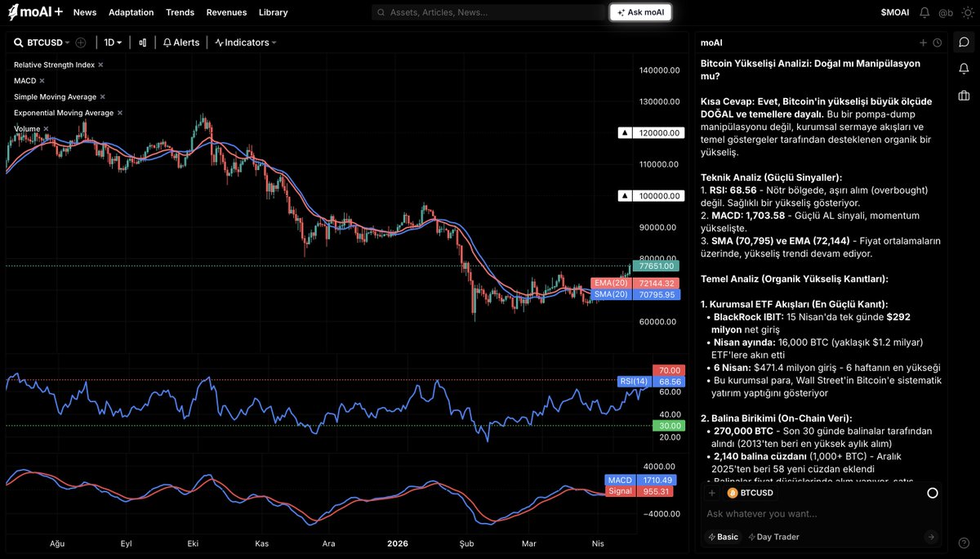Open header notifications bell
The height and width of the screenshot is (559, 980).
pyautogui.click(x=924, y=12)
